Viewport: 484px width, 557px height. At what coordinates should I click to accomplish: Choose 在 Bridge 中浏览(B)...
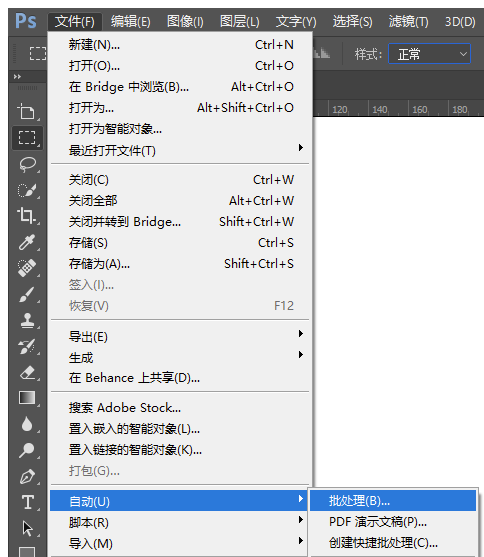coord(181,87)
